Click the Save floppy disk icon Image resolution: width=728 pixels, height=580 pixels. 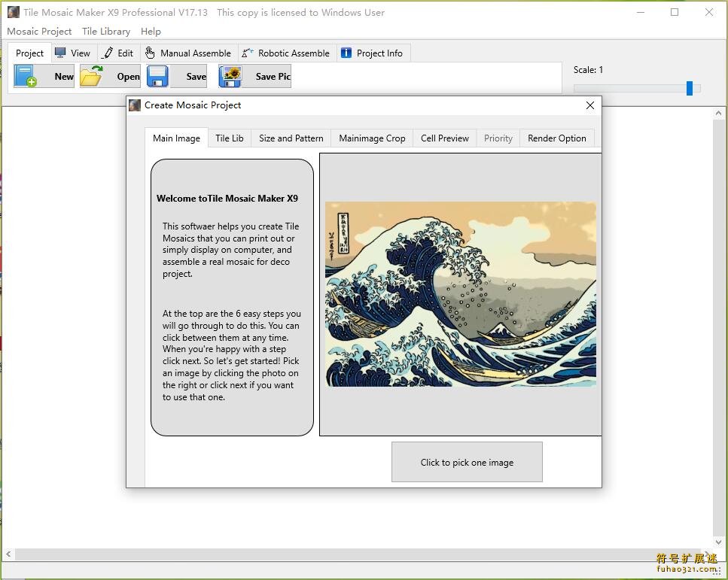(x=157, y=76)
